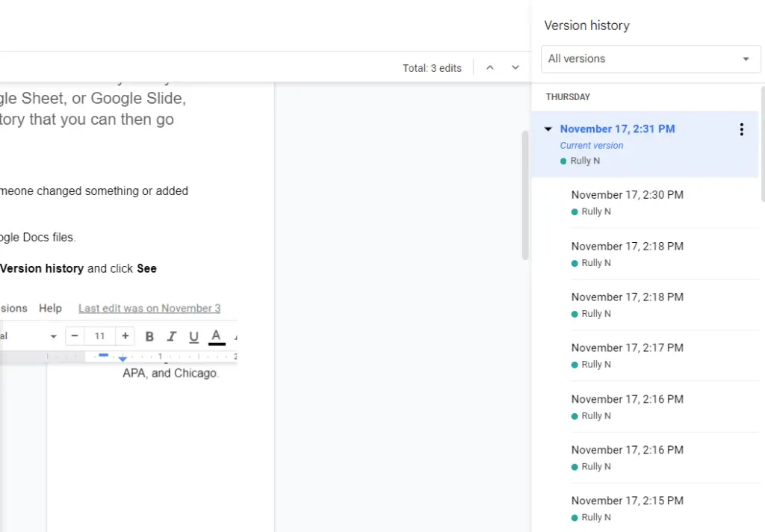Jump to the previous edit with the up arrow
Viewport: 765px width, 532px height.
click(x=490, y=67)
